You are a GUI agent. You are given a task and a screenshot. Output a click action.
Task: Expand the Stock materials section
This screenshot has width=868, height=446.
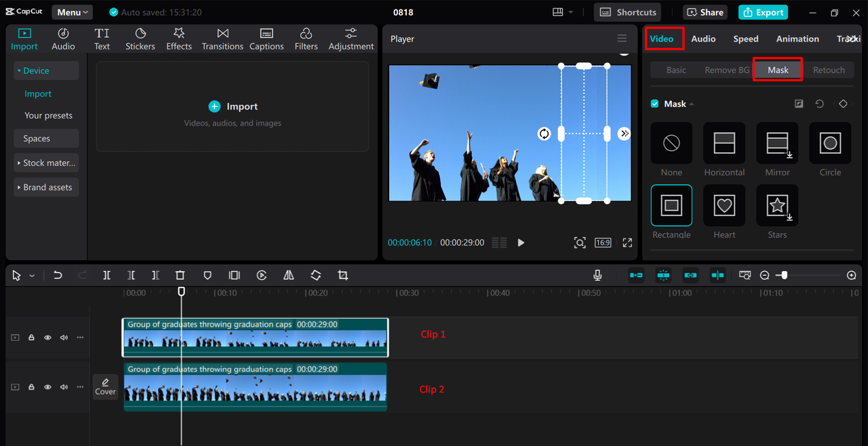[x=46, y=163]
